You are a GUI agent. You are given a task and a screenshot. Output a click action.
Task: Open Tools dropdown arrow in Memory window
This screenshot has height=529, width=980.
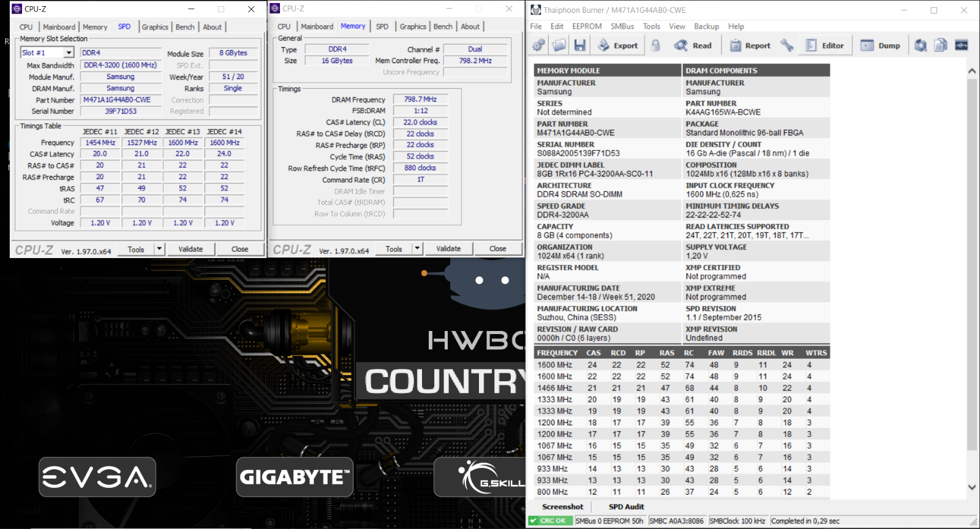(x=417, y=248)
